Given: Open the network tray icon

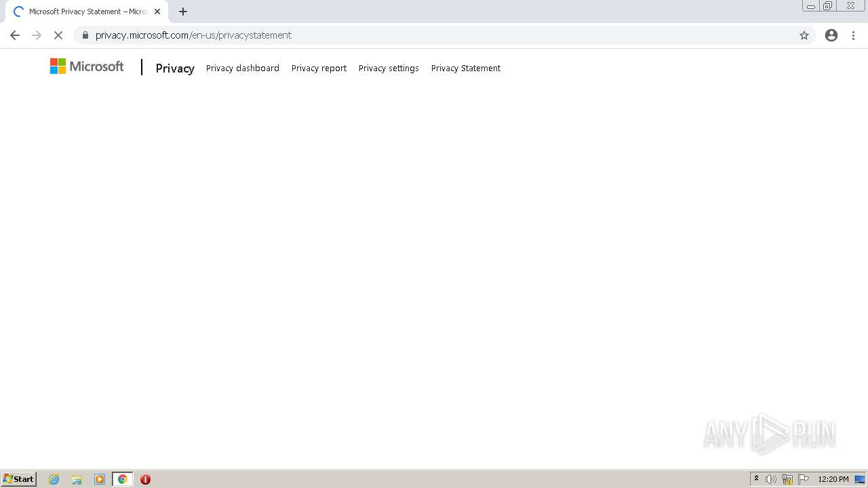Looking at the screenshot, I should pos(787,479).
